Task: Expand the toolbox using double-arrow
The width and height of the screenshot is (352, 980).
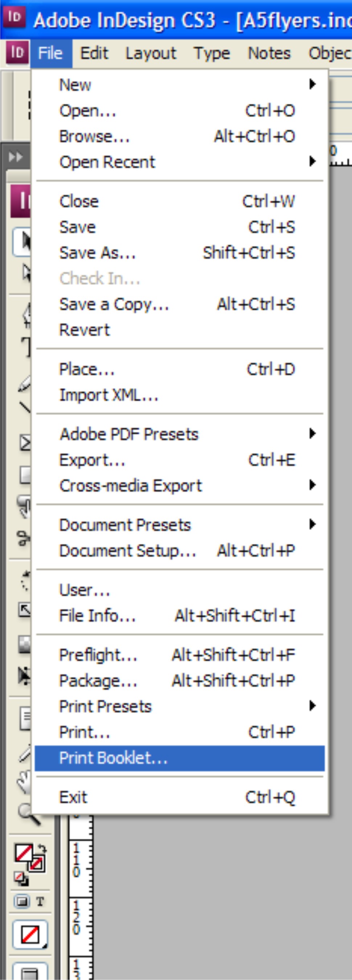Action: pyautogui.click(x=16, y=157)
